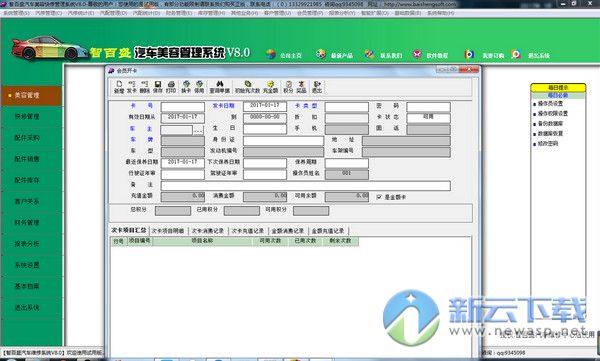
Task: Click the 可用次数 column header
Action: click(x=270, y=241)
